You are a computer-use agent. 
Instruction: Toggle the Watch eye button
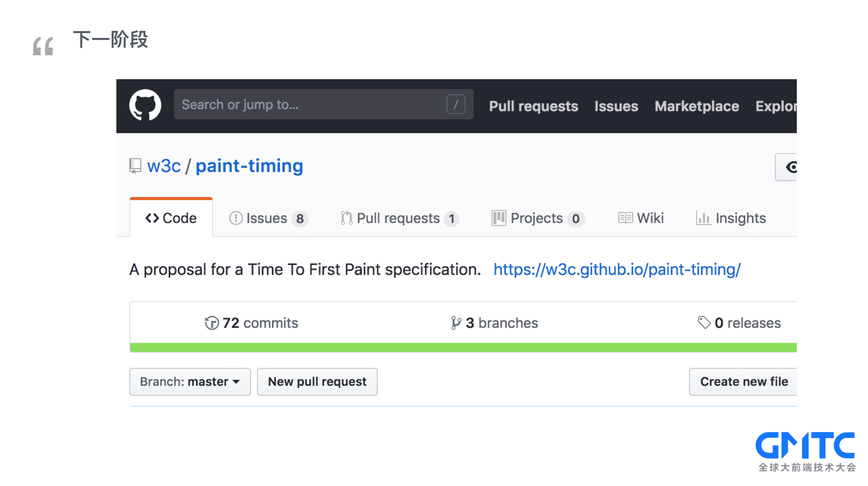(786, 167)
